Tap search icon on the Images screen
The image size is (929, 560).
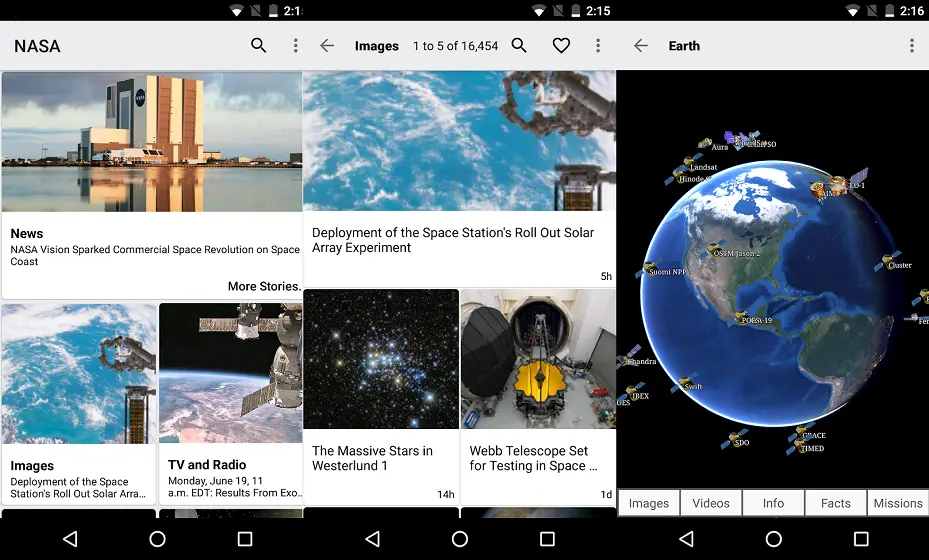click(519, 46)
